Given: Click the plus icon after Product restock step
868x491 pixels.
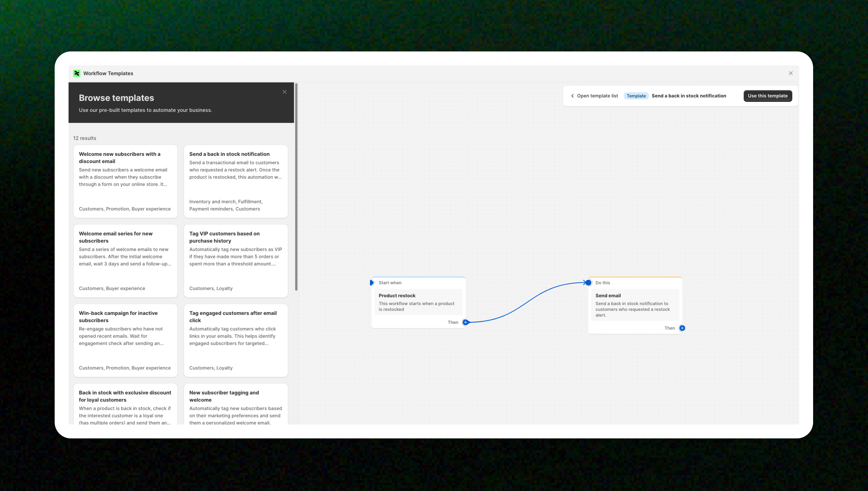Looking at the screenshot, I should tap(465, 322).
